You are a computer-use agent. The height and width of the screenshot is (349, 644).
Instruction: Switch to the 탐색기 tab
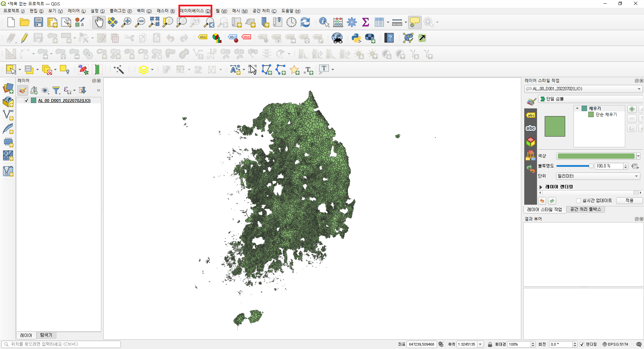(x=46, y=335)
